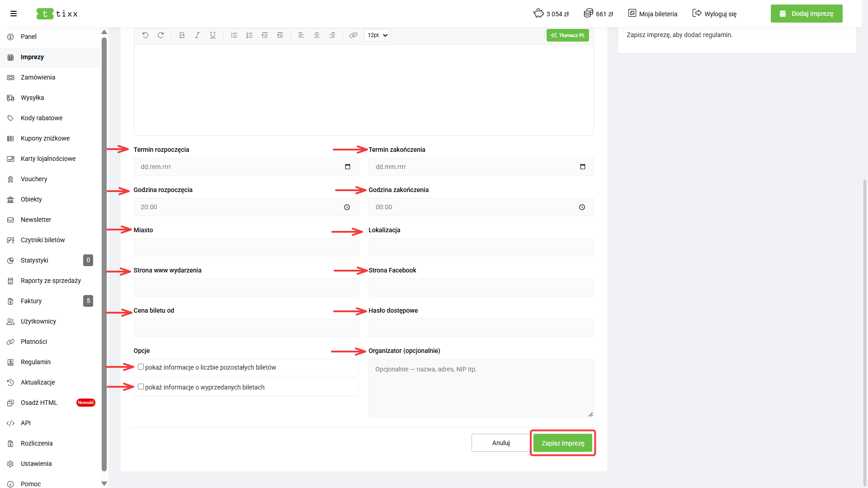Toggle italic formatting

pyautogui.click(x=197, y=35)
